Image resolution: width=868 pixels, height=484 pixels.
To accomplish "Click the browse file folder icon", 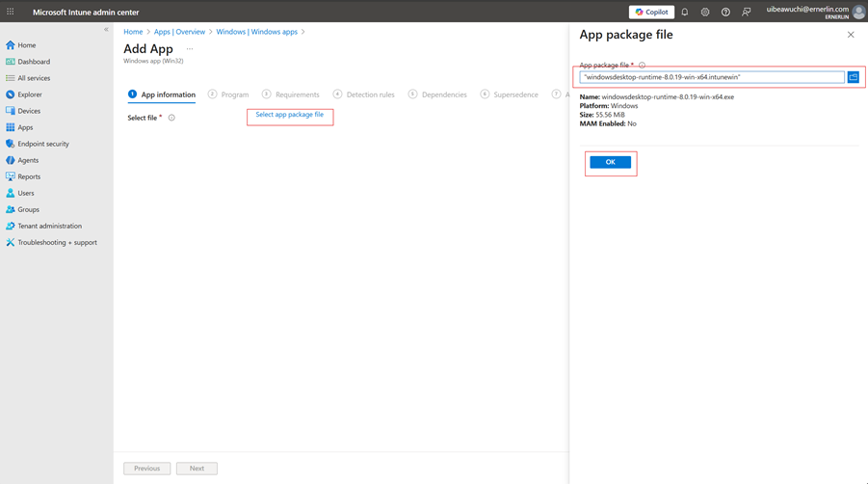I will [x=853, y=77].
